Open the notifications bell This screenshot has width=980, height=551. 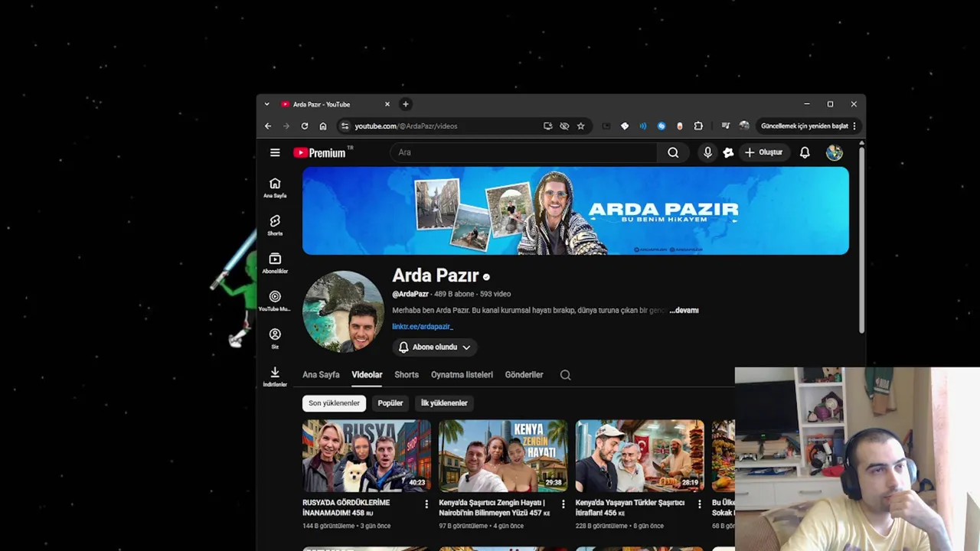tap(805, 152)
